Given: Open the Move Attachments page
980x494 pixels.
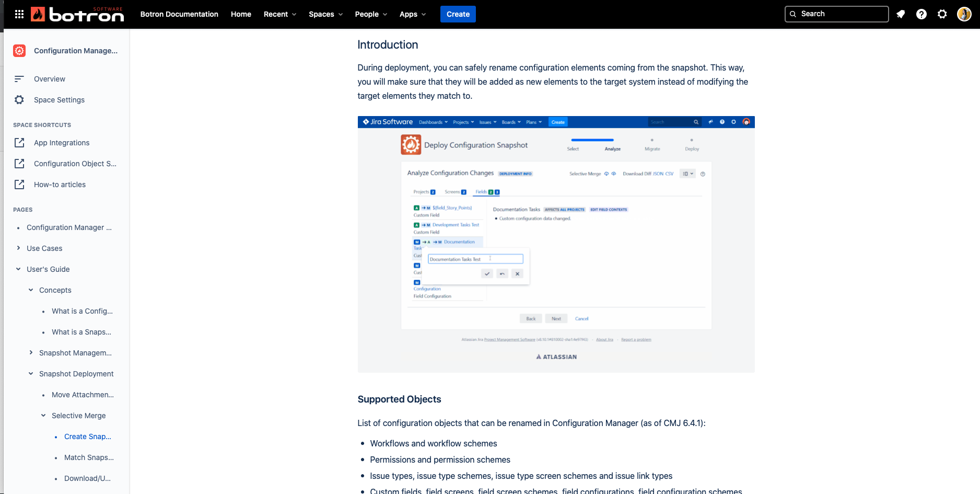Looking at the screenshot, I should point(83,395).
